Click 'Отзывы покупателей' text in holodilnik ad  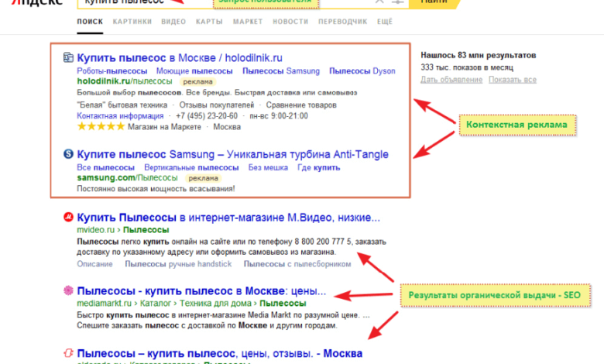point(217,105)
